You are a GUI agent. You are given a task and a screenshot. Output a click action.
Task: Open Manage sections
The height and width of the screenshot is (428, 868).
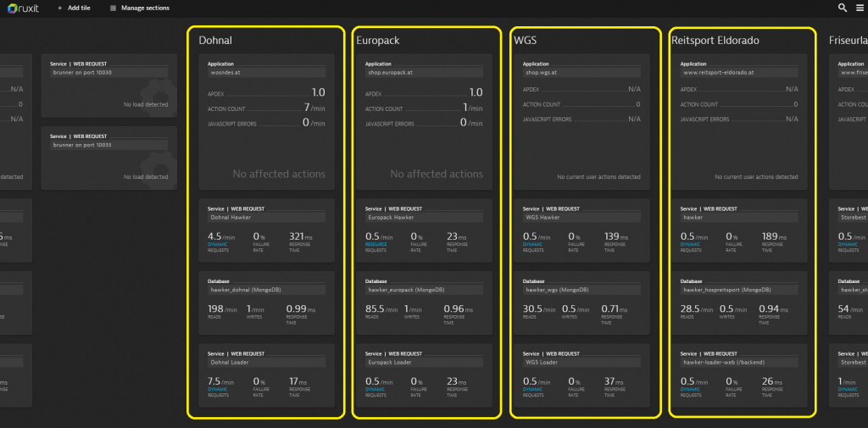[x=140, y=8]
